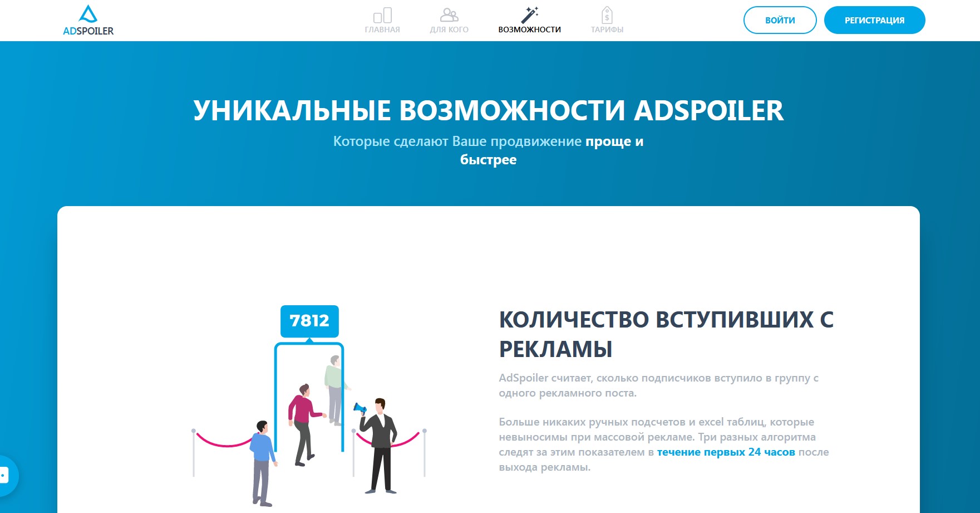Screen dimensions: 980x513
Task: Click the 'Количество вступивших с рекламы' heading
Action: 666,334
